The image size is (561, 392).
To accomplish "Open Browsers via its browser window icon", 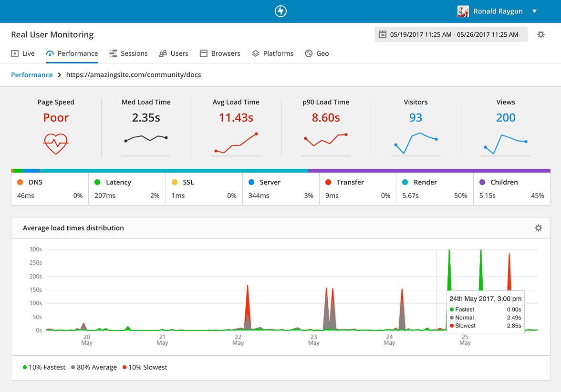I will [204, 53].
